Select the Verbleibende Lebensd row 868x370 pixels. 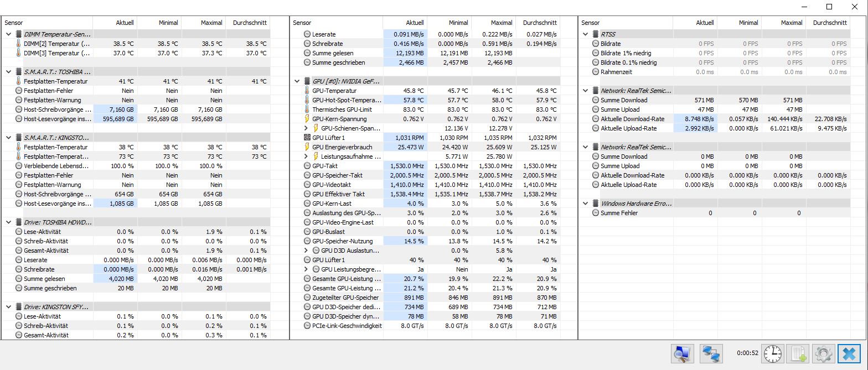(136, 166)
